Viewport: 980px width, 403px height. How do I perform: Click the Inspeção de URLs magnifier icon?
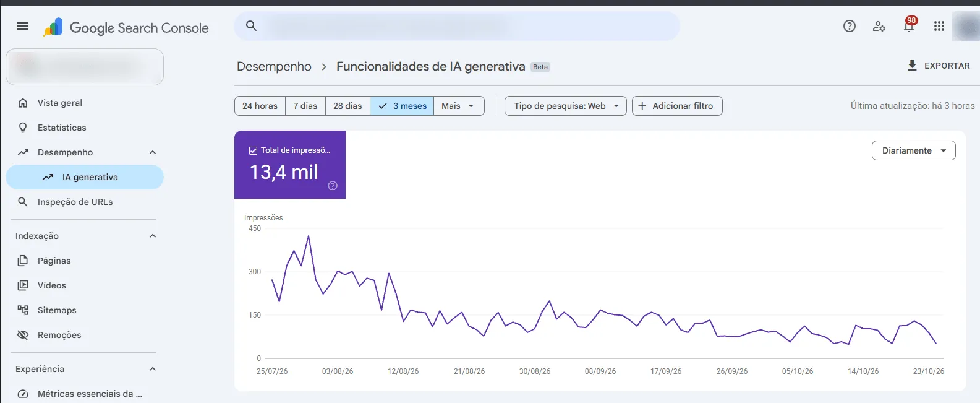pos(23,202)
